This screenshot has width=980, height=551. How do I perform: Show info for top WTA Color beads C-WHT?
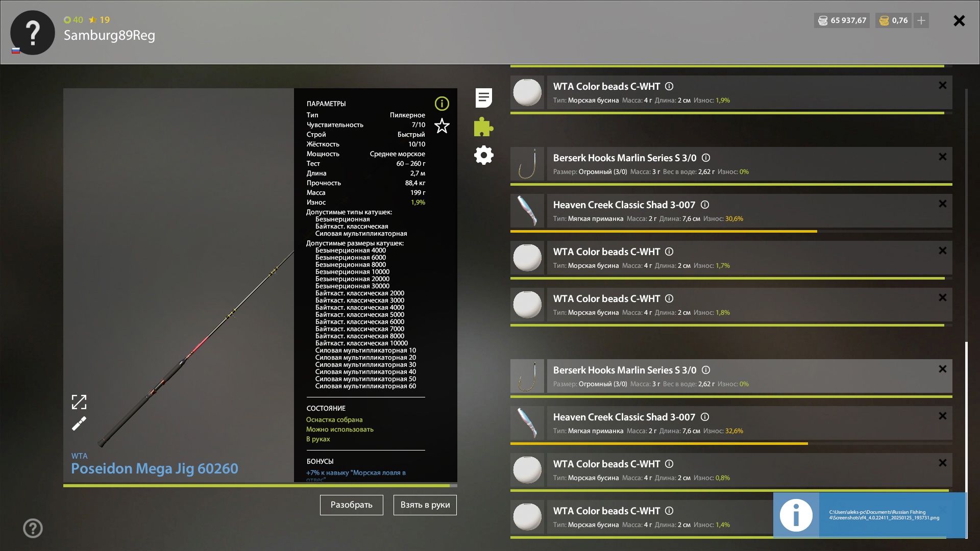coord(669,87)
